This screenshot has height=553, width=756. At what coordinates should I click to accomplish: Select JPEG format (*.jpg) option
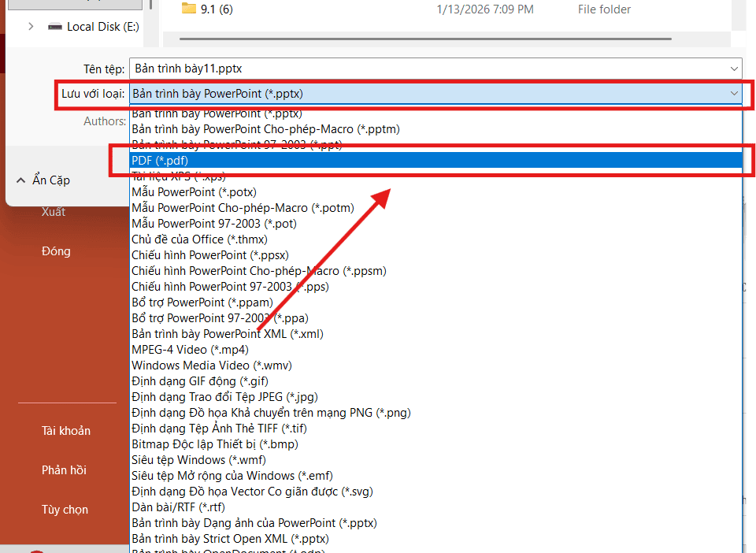[435, 397]
